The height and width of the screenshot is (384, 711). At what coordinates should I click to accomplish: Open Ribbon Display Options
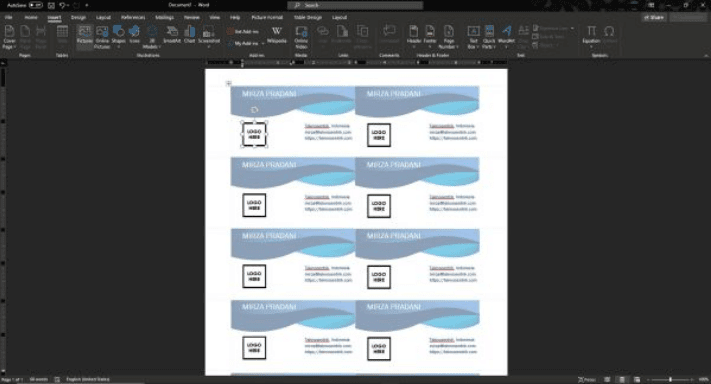click(651, 5)
